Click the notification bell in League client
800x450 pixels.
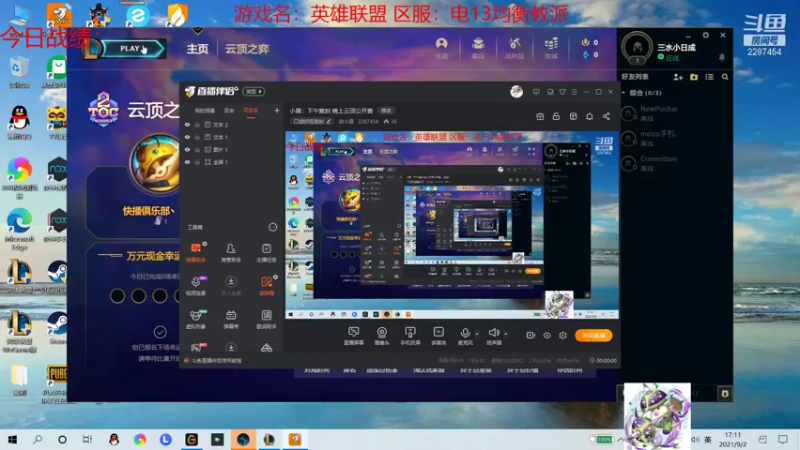722,57
